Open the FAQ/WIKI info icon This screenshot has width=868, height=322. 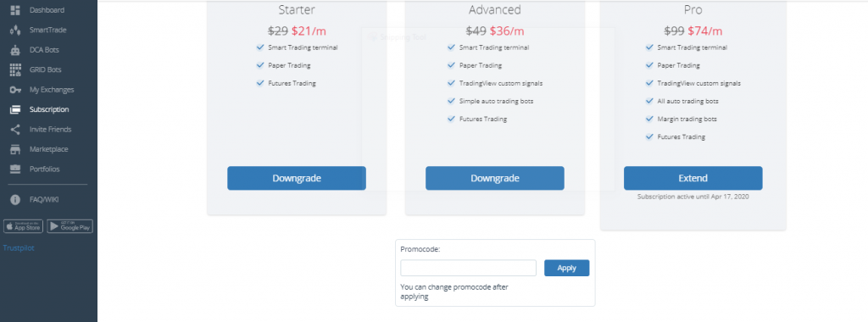[15, 200]
